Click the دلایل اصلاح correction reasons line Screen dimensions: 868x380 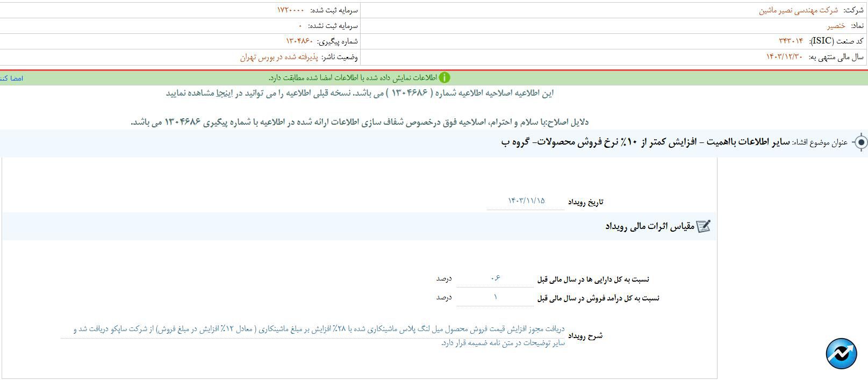[360, 122]
